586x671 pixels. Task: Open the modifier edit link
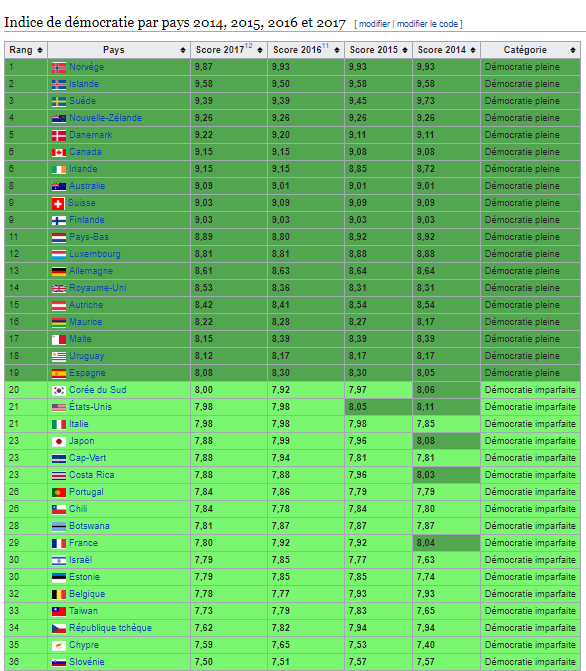coord(374,24)
